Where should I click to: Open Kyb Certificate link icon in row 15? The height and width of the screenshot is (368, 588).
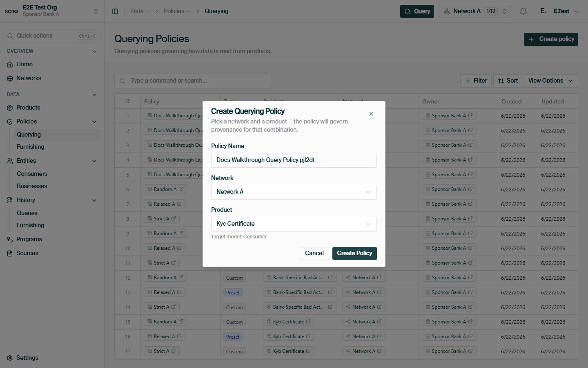(308, 321)
